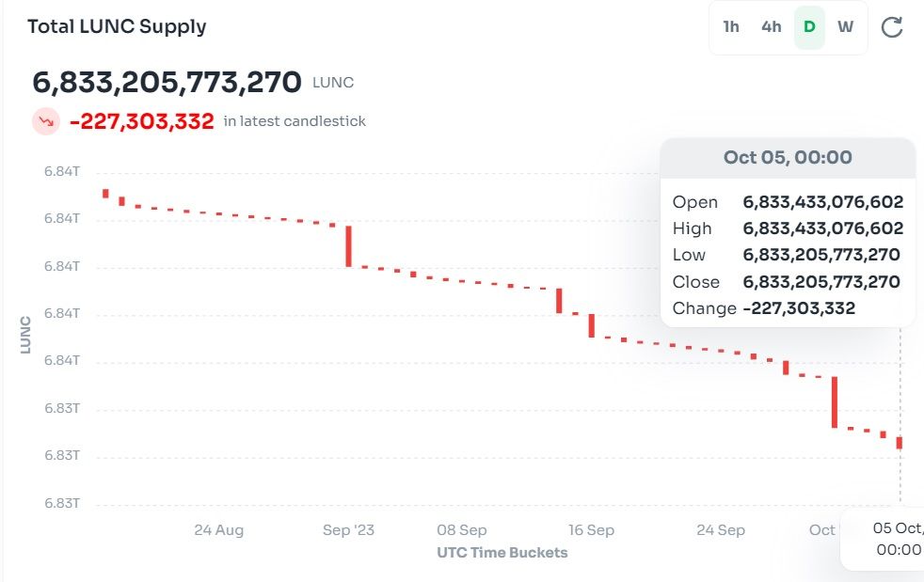Screen dimensions: 924x582
Task: Click the tall red candlestick above Oct
Action: [x=834, y=401]
